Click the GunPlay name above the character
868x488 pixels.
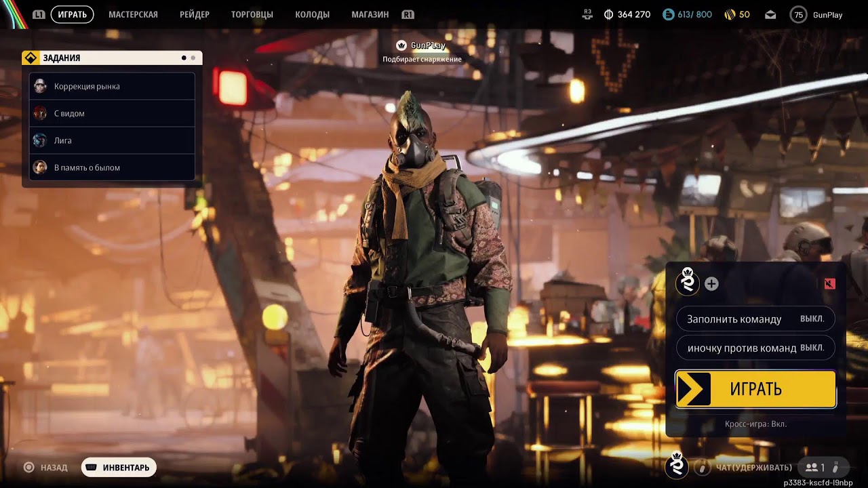click(428, 45)
